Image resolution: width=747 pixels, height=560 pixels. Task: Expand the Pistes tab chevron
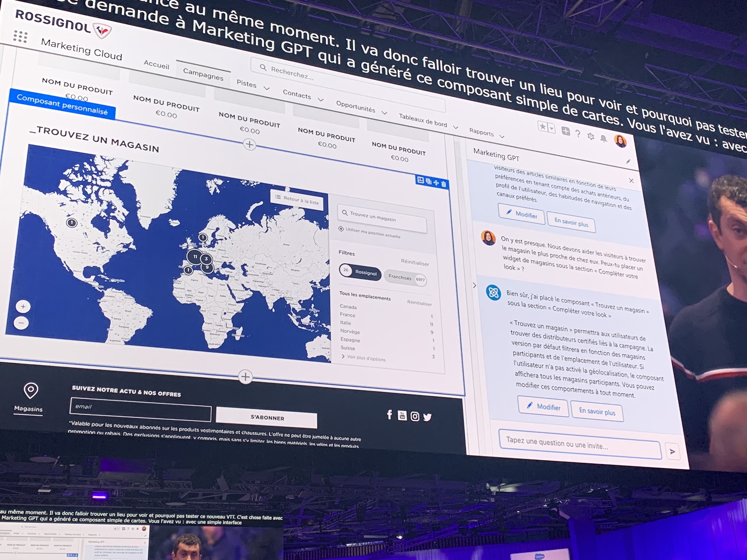coord(267,88)
